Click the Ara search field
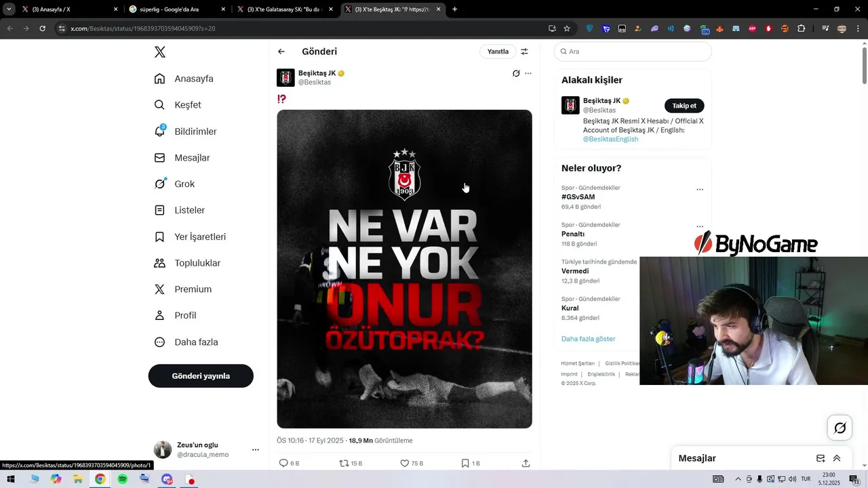This screenshot has width=868, height=488. pos(633,52)
